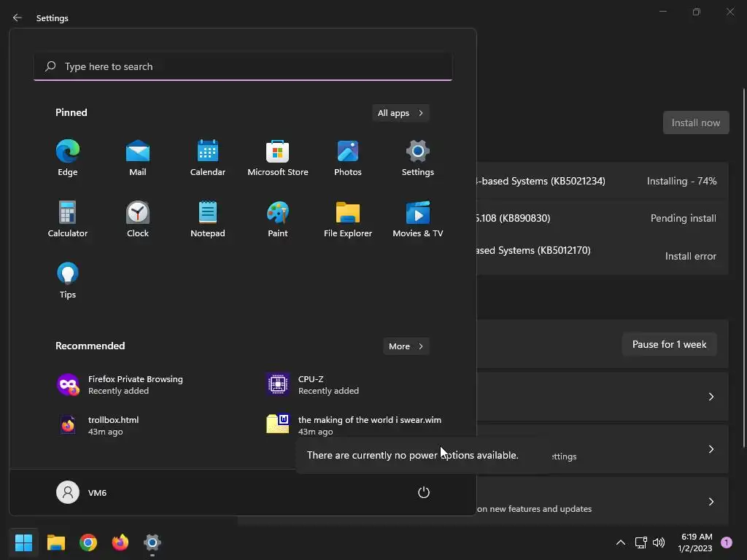
Task: Open File Explorer from the taskbar
Action: click(55, 542)
